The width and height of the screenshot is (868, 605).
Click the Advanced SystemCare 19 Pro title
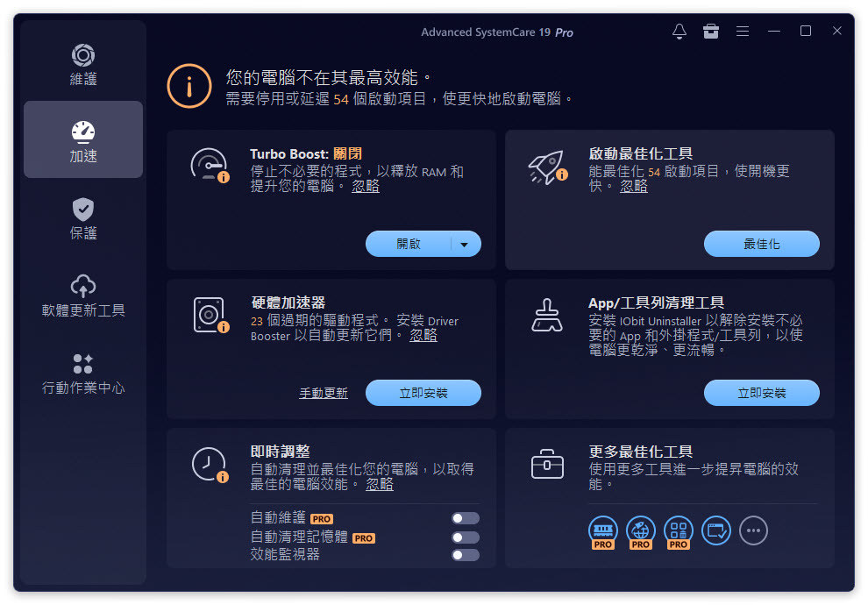tap(496, 32)
